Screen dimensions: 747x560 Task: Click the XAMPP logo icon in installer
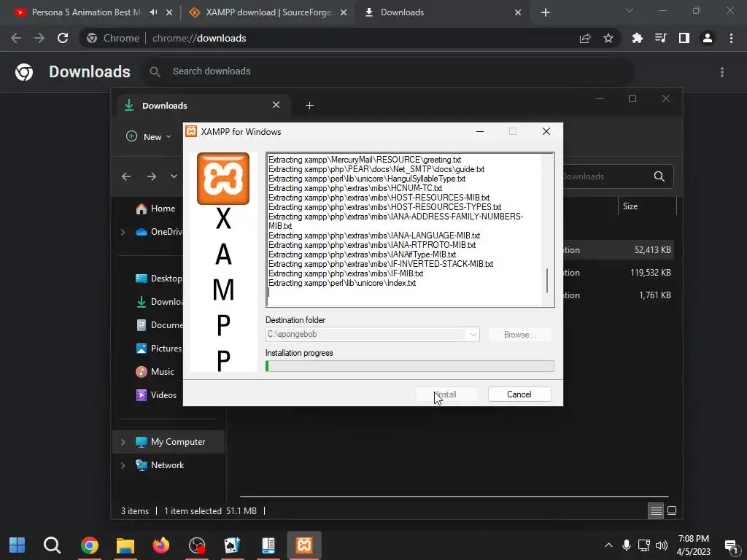tap(223, 179)
